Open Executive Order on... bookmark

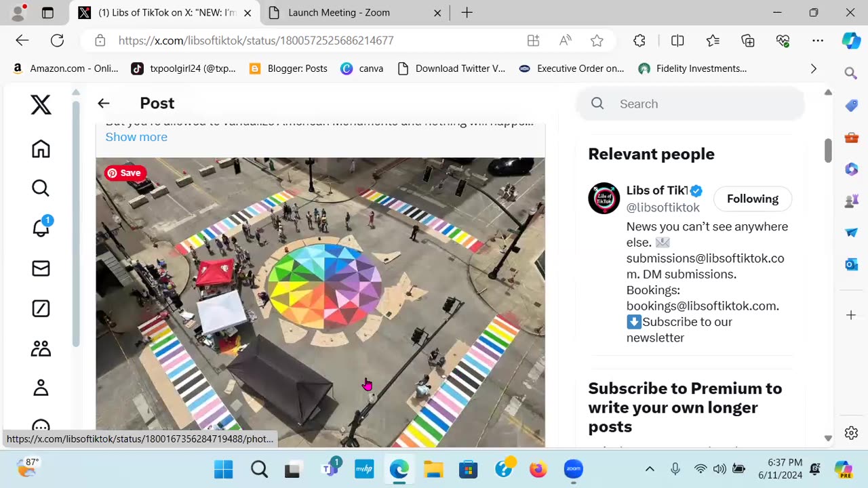tap(572, 68)
